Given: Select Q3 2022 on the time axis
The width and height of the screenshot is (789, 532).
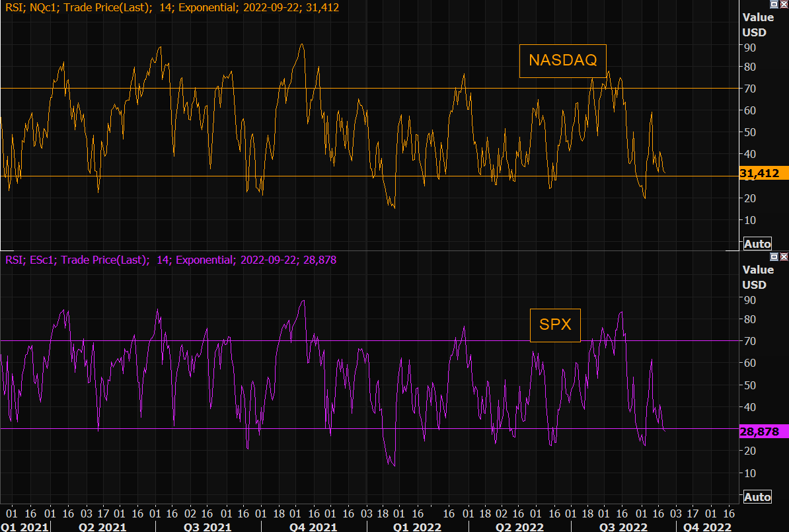Looking at the screenshot, I should click(x=622, y=527).
